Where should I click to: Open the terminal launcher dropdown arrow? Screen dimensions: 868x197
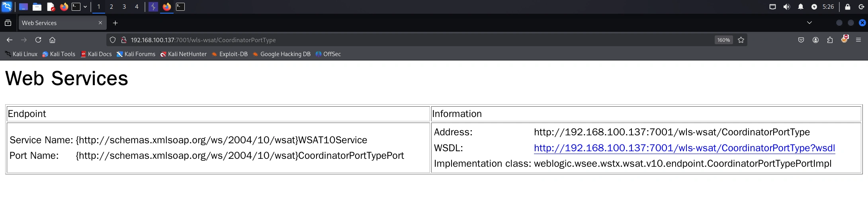pyautogui.click(x=85, y=7)
